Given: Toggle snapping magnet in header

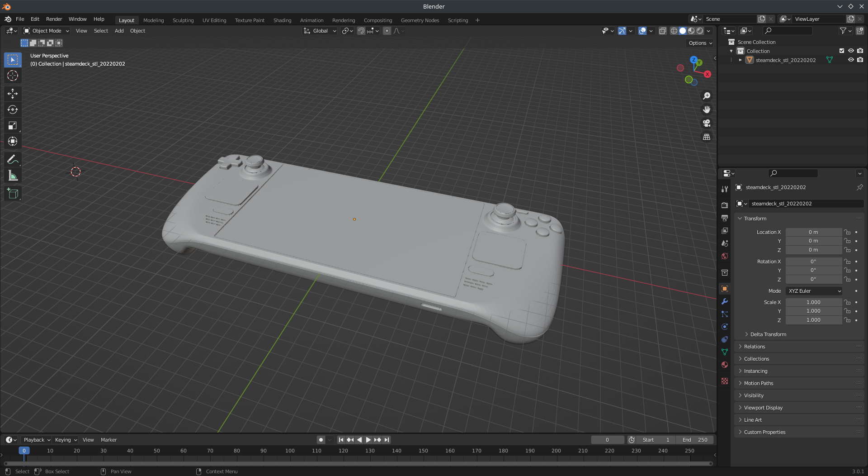Looking at the screenshot, I should click(361, 31).
